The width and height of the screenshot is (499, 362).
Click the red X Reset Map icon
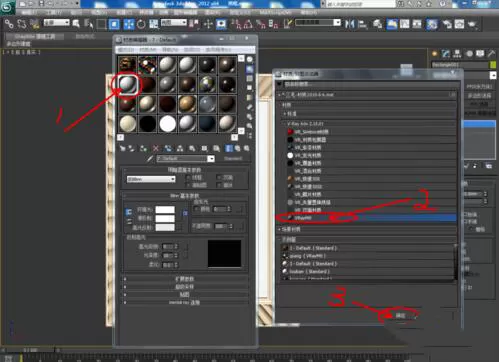(x=156, y=148)
